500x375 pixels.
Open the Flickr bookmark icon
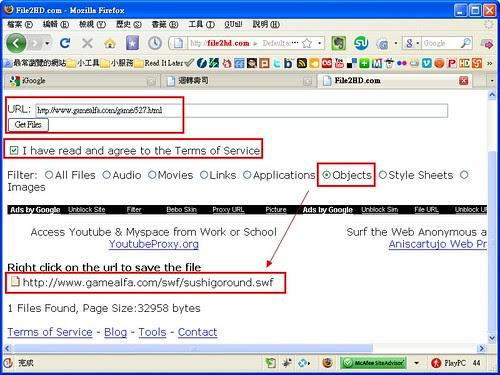[x=402, y=63]
